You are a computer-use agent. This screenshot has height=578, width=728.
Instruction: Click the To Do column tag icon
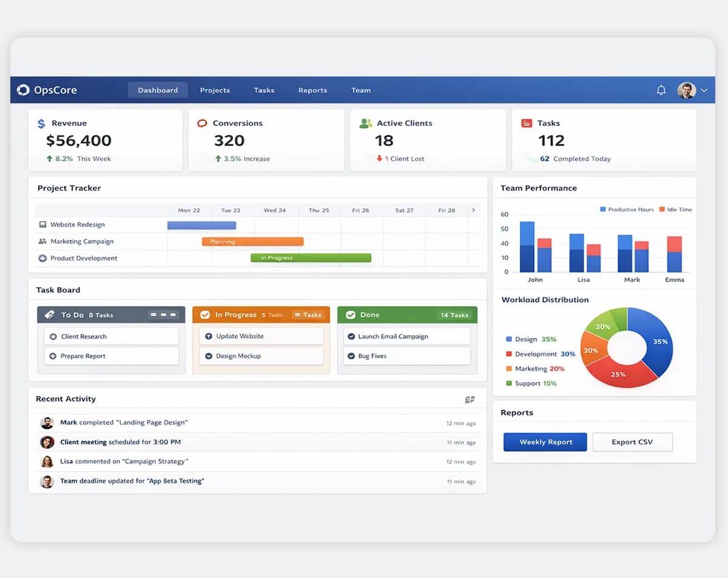point(50,315)
